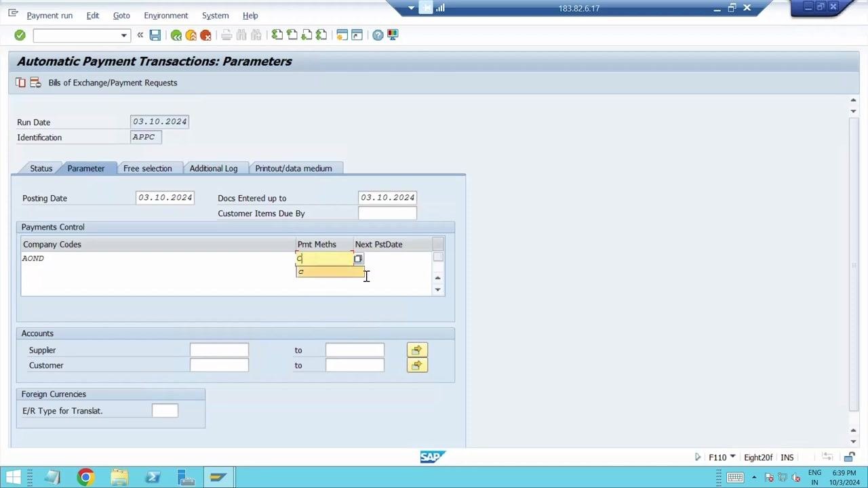Viewport: 868px width, 488px height.
Task: Click the Customer Items Due By field
Action: 387,213
